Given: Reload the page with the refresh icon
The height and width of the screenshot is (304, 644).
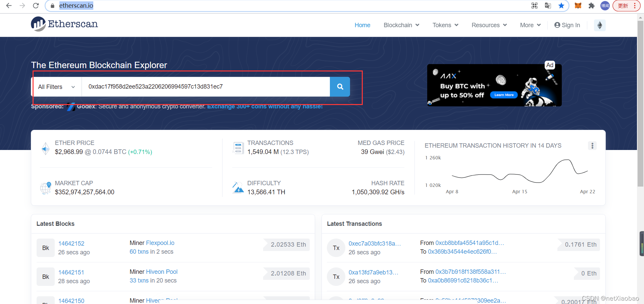Looking at the screenshot, I should 36,6.
